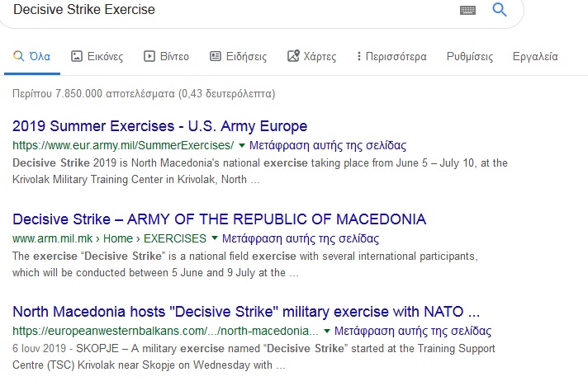Open "2019 Summer Exercises - U.S. Army Europe" result
Screen dimensions: 588x386
tap(160, 126)
